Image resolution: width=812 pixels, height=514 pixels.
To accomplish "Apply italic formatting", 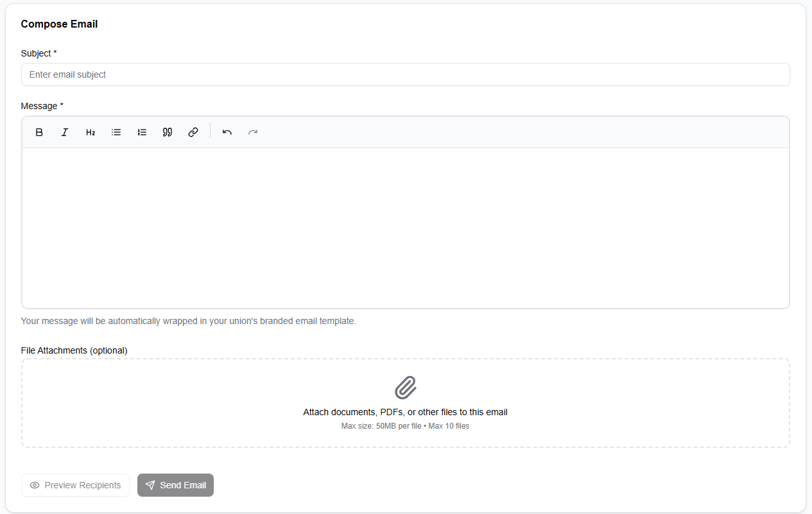I will point(65,132).
